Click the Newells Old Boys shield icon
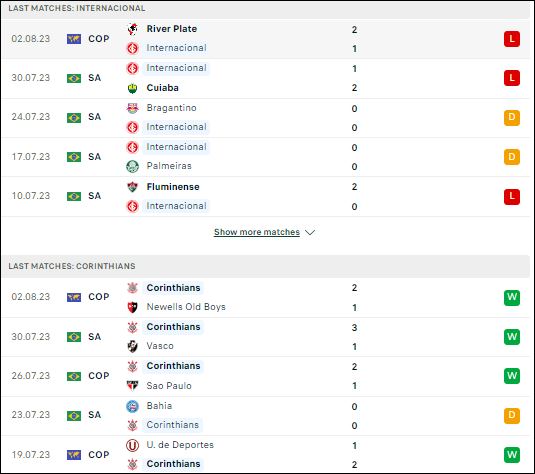535x474 pixels. pyautogui.click(x=132, y=307)
